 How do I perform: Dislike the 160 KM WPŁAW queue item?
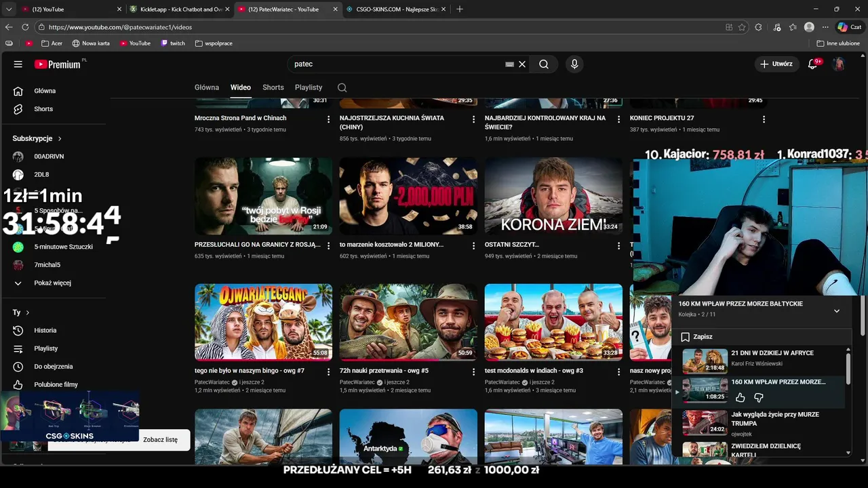[x=759, y=398]
